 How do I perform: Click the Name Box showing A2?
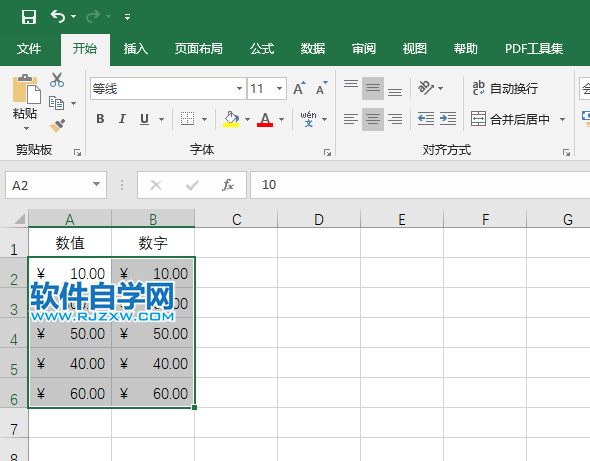click(56, 185)
